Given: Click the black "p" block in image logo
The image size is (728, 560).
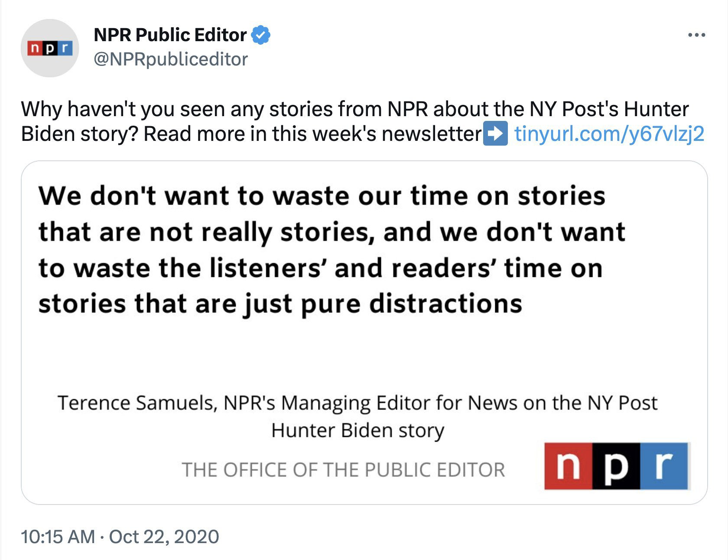Looking at the screenshot, I should [x=616, y=466].
